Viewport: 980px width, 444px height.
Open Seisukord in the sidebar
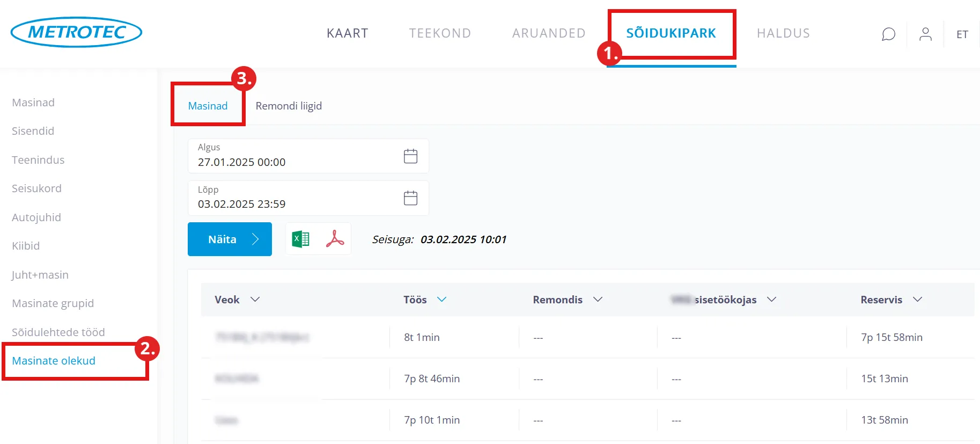tap(36, 188)
